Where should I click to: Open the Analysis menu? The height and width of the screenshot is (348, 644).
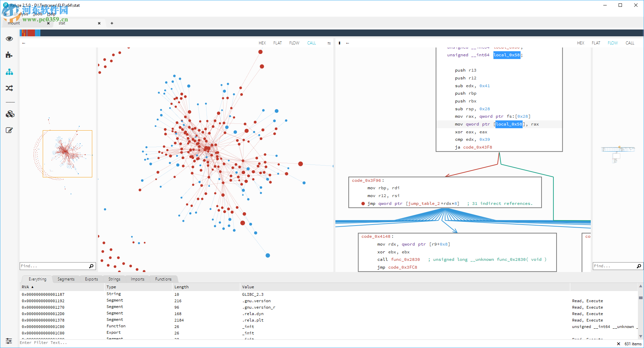coord(21,14)
